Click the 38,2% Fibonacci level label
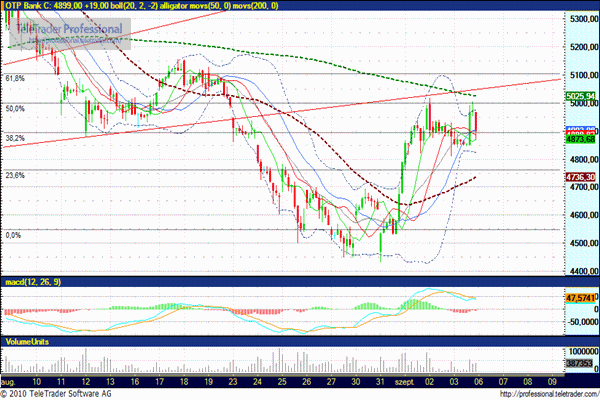The image size is (600, 400). coord(14,137)
